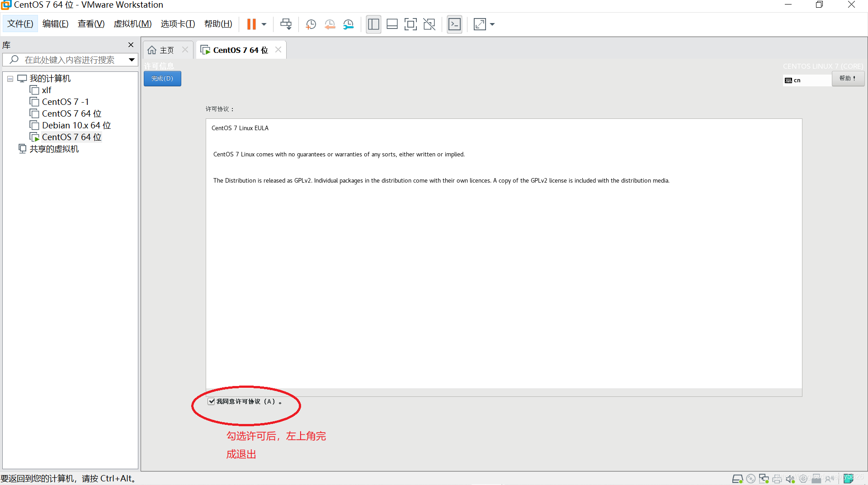
Task: Open the 编辑(E) menu
Action: [56, 24]
